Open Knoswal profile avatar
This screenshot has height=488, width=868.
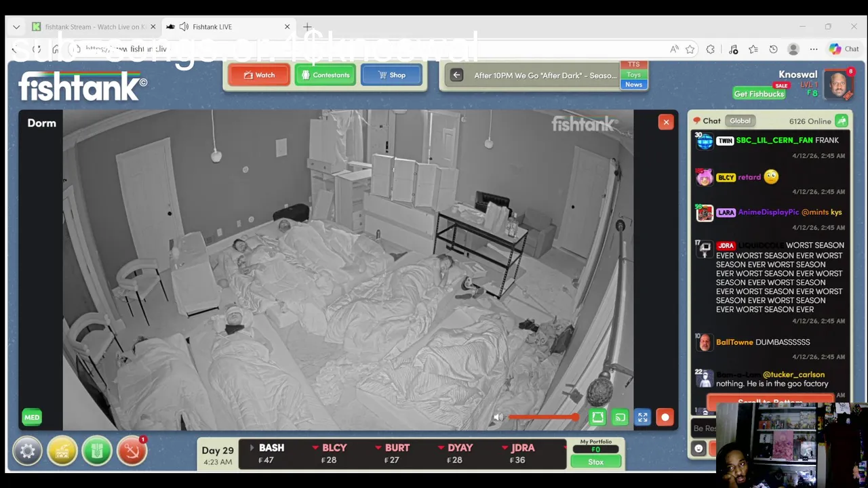point(838,84)
